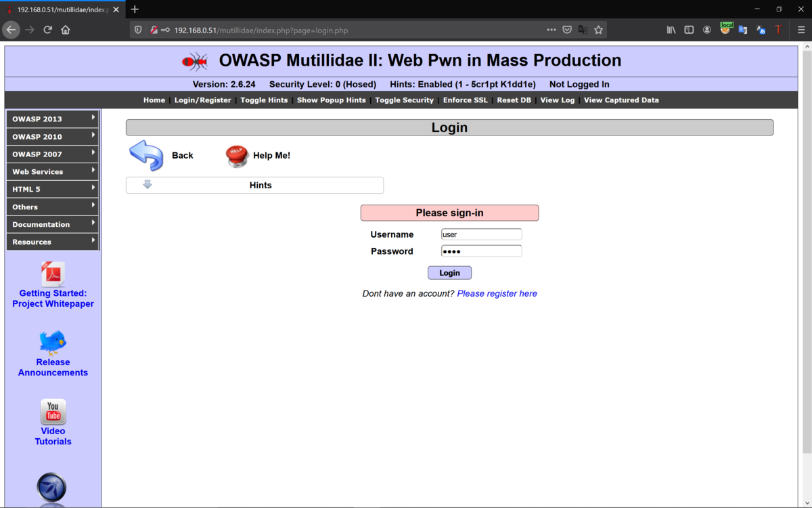Click the Security Level: 0 (Hosed) text
The height and width of the screenshot is (508, 812).
pos(323,85)
